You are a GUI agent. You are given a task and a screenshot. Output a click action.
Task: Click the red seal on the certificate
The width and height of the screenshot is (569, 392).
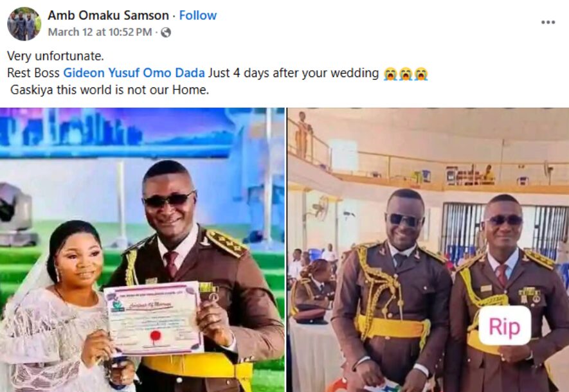[156, 335]
